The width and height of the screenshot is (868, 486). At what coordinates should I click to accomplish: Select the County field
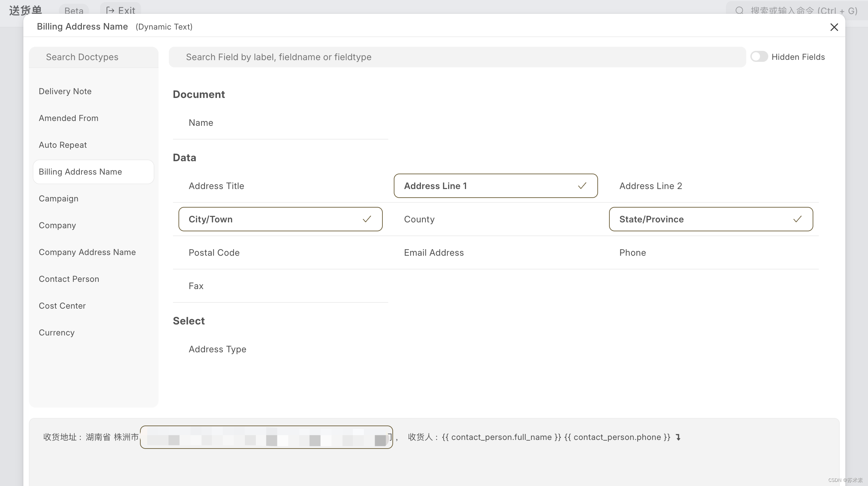pyautogui.click(x=419, y=219)
